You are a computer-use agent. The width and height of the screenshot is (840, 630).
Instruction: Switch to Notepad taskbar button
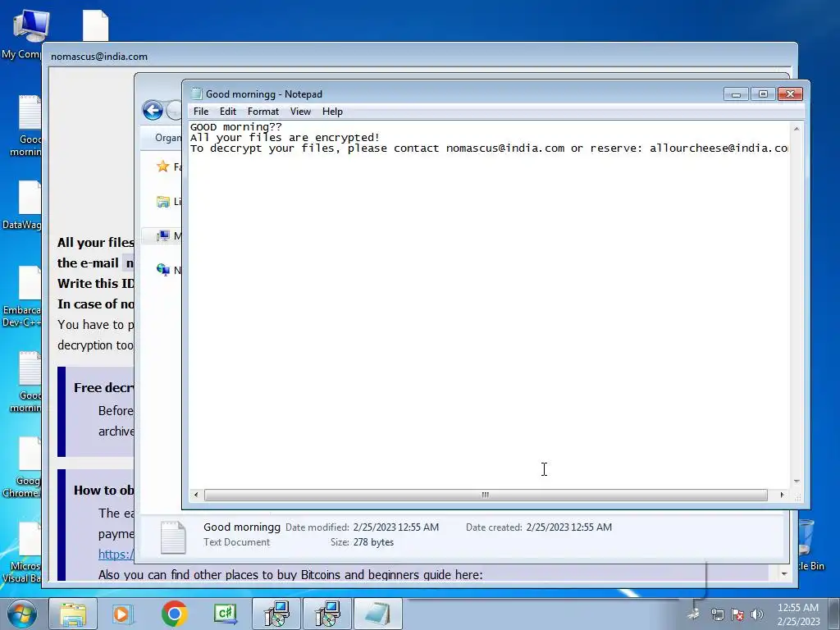(378, 614)
